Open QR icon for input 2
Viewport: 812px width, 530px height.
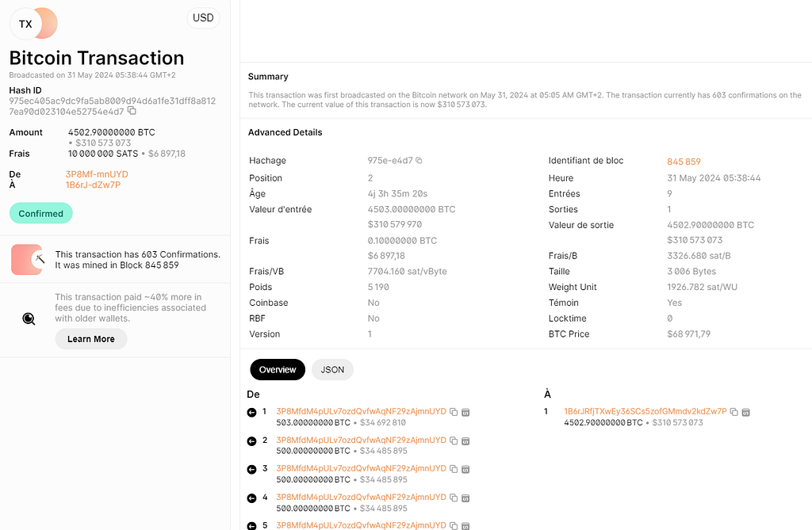click(465, 440)
